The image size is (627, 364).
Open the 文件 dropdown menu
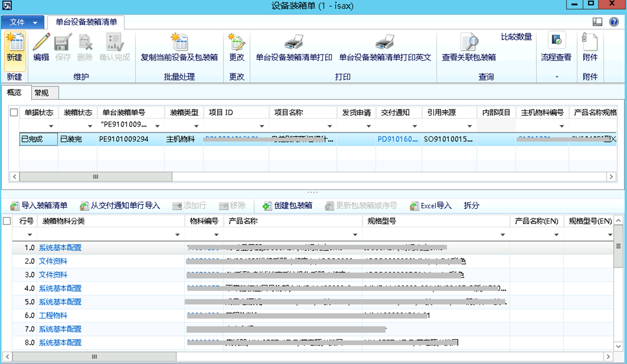[x=23, y=22]
